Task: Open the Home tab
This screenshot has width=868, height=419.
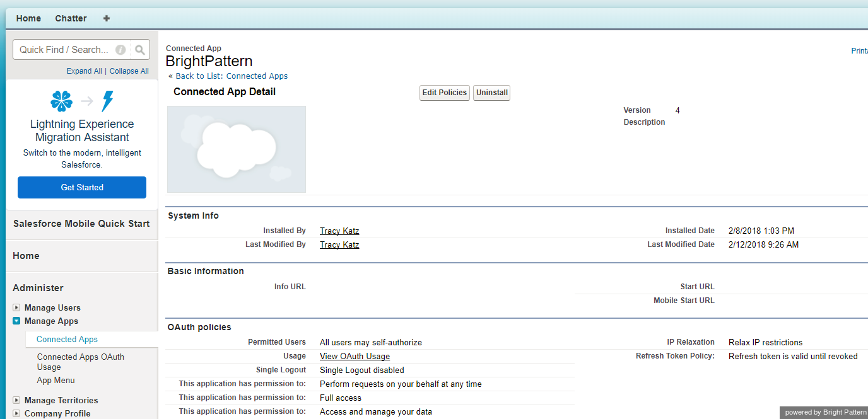Action: tap(28, 18)
